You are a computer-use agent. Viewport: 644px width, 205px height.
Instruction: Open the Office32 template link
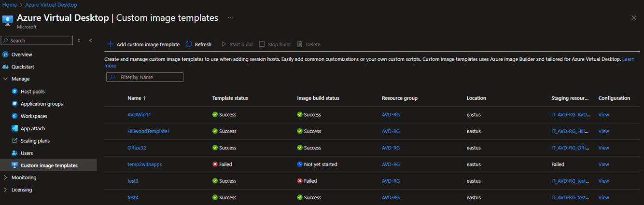click(137, 148)
